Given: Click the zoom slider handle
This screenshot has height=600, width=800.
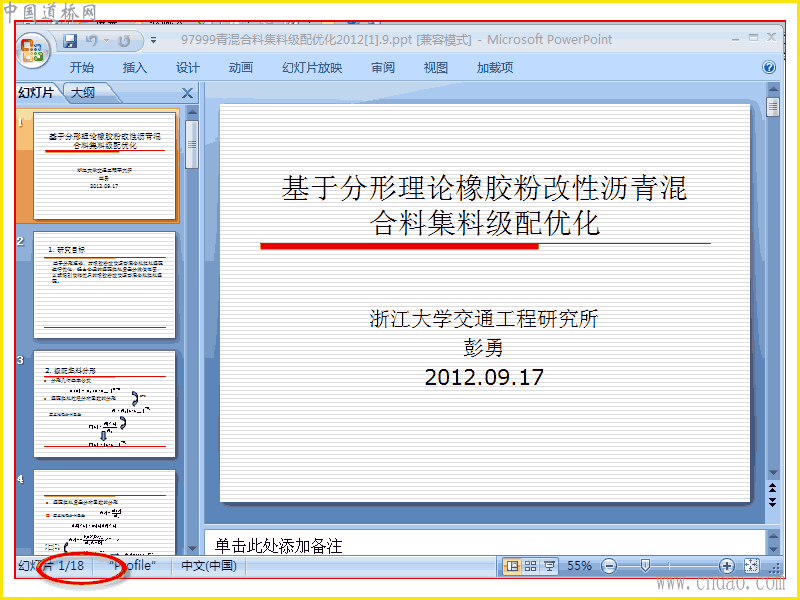Looking at the screenshot, I should 645,565.
